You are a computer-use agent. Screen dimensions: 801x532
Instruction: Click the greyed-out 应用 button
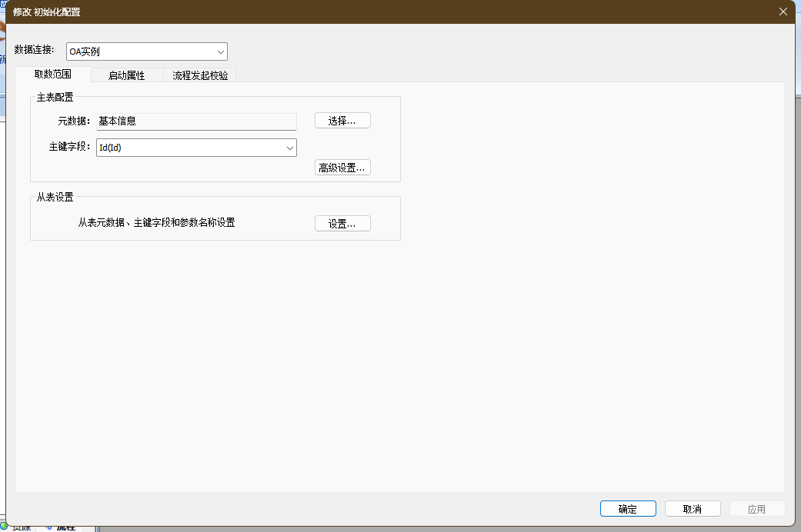point(756,509)
